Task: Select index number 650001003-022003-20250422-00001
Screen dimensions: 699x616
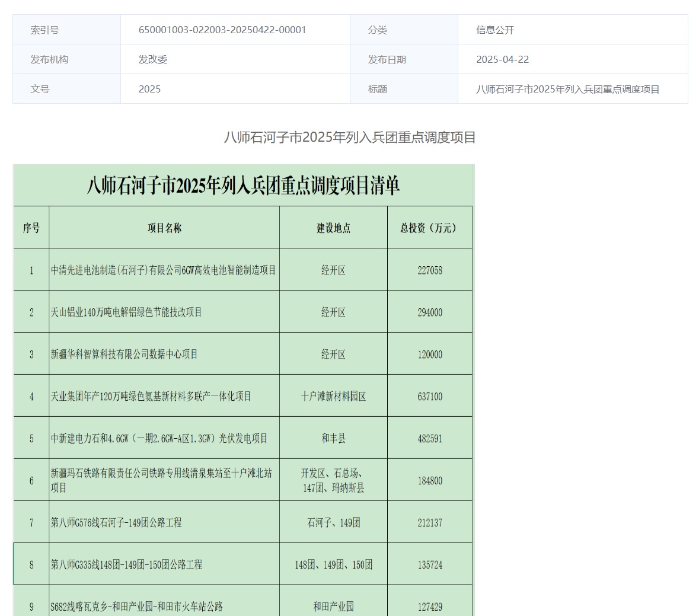Action: click(x=222, y=30)
